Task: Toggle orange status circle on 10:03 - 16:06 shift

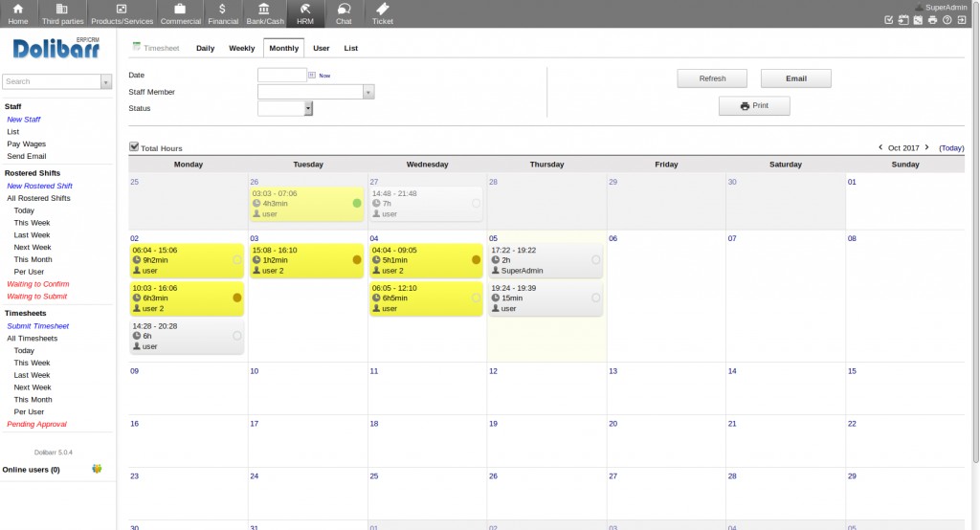Action: [237, 298]
